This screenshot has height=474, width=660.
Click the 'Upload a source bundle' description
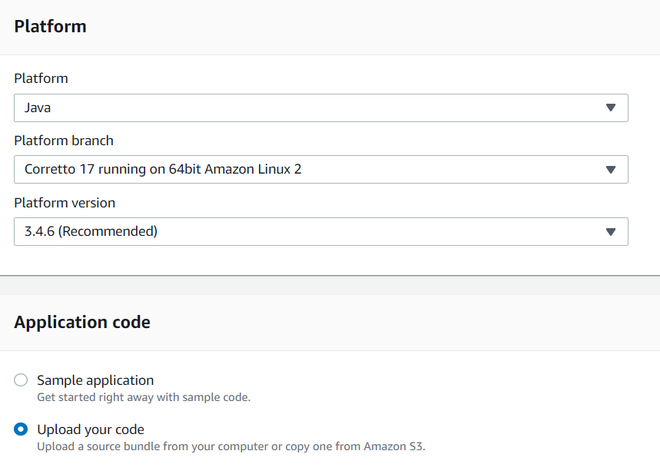(230, 446)
